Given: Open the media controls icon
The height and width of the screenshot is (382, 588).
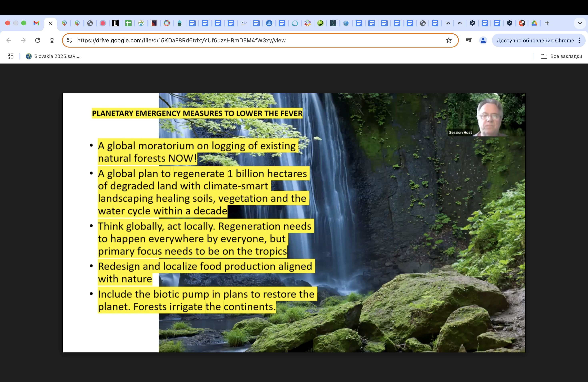Looking at the screenshot, I should pos(469,40).
